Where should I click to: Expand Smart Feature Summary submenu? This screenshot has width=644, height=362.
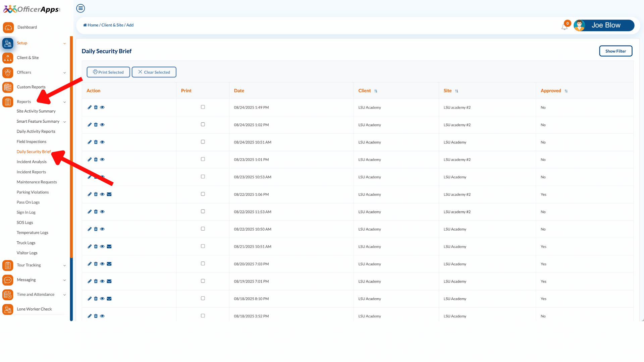(64, 122)
